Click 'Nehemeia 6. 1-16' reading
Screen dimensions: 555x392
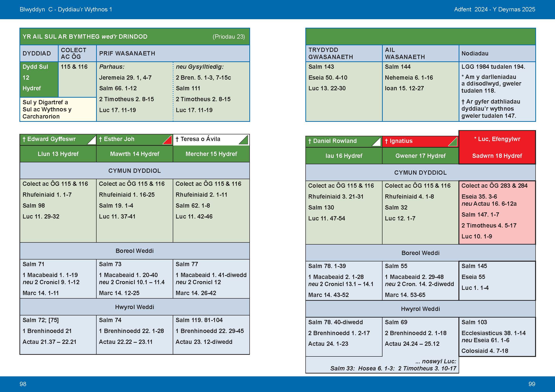coord(409,78)
